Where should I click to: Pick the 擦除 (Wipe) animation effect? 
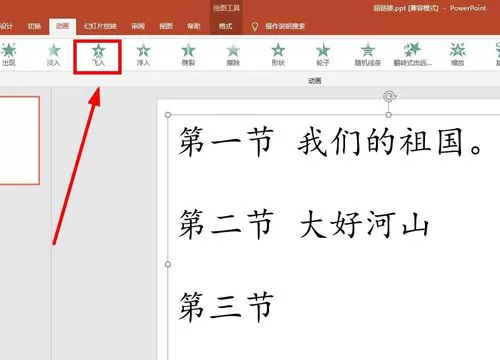(233, 55)
